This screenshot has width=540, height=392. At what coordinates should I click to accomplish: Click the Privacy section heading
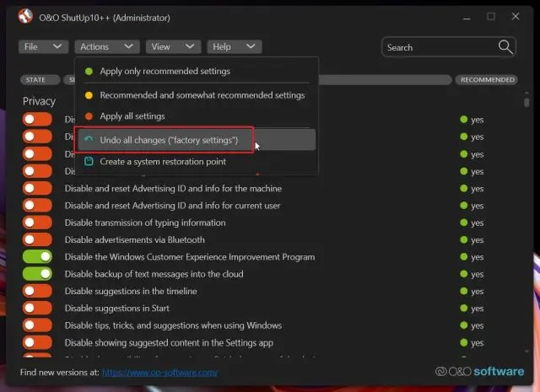(39, 101)
